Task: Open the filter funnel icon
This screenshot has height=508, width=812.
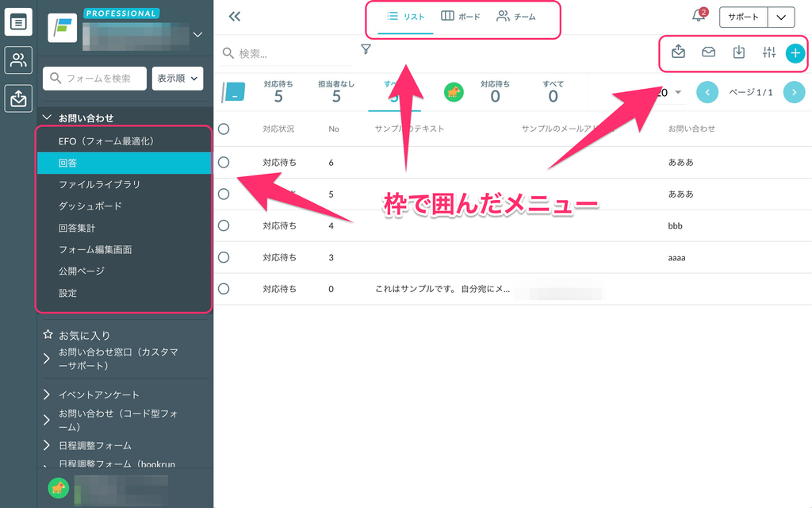Action: pos(366,49)
